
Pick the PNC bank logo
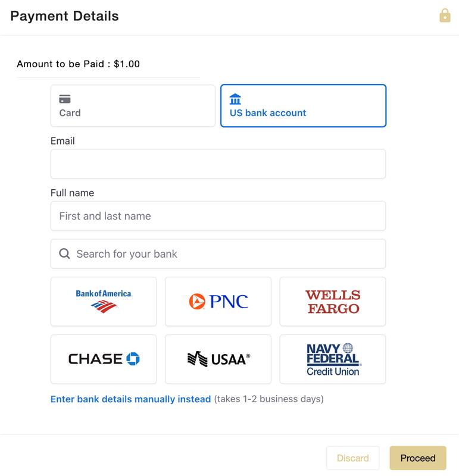click(x=218, y=302)
